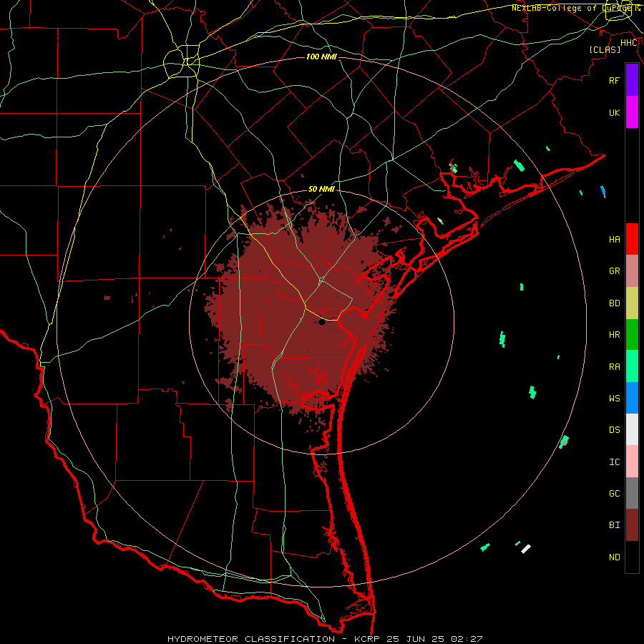Click the WS legend label
This screenshot has width=644, height=644.
(614, 399)
